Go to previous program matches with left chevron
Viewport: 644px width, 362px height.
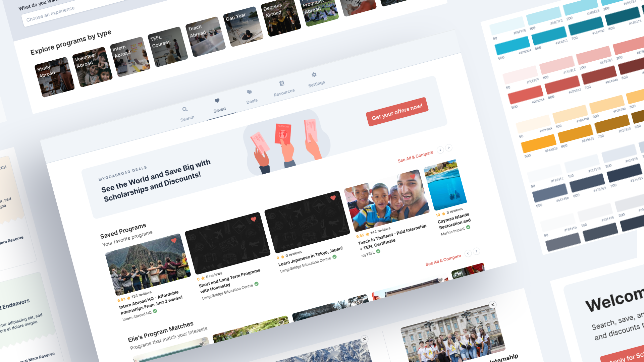(468, 253)
